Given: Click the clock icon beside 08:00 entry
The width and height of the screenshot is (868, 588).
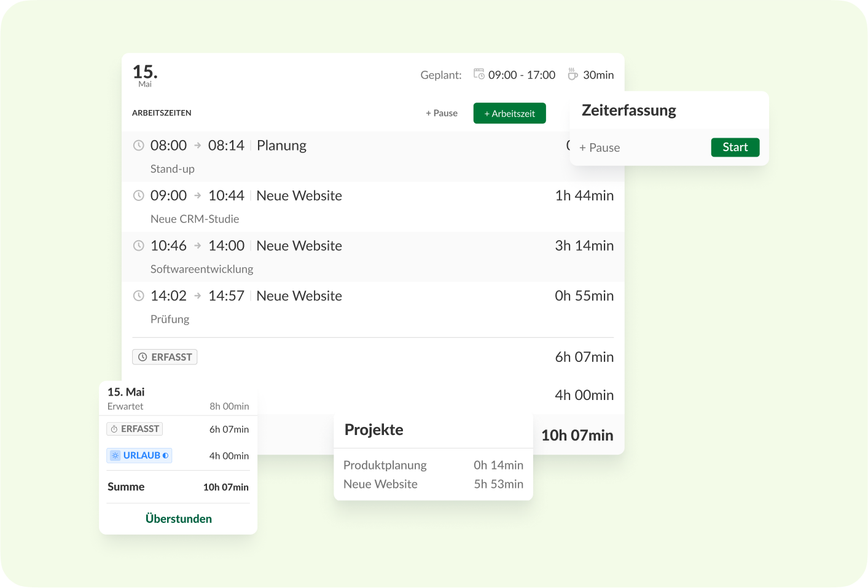Looking at the screenshot, I should click(x=139, y=146).
